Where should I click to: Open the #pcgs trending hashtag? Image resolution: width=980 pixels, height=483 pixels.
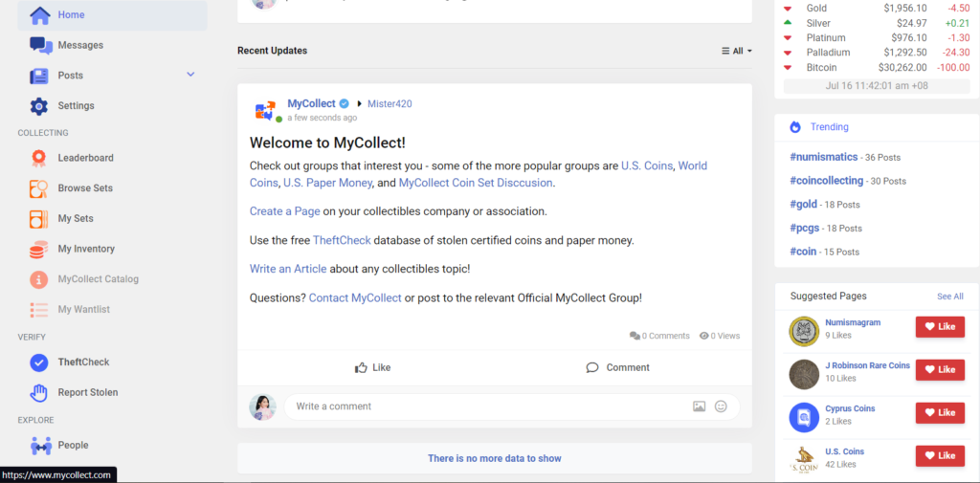(804, 228)
